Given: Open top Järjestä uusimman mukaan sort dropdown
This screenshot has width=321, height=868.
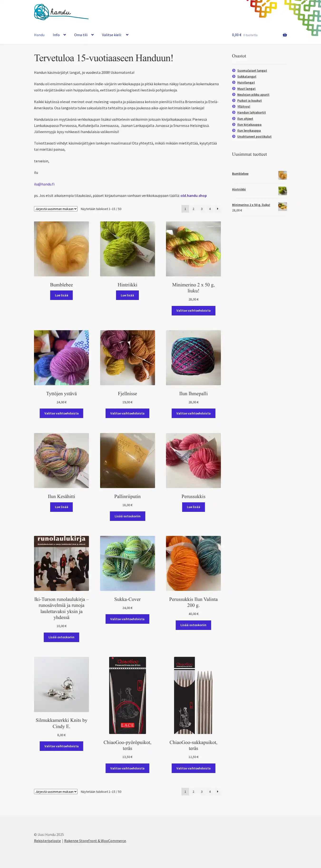Looking at the screenshot, I should click(56, 209).
